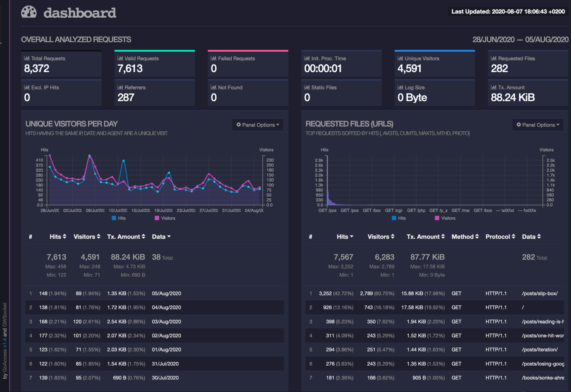Screen dimensions: 571x392
Task: Click the /posts/reading-is-f URL entry
Action: (x=543, y=321)
